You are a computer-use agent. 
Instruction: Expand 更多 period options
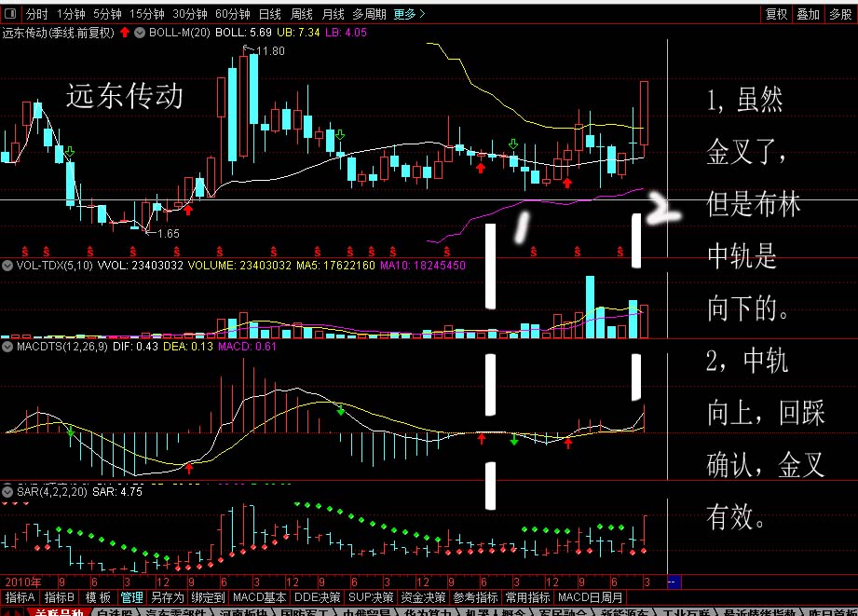(x=409, y=14)
